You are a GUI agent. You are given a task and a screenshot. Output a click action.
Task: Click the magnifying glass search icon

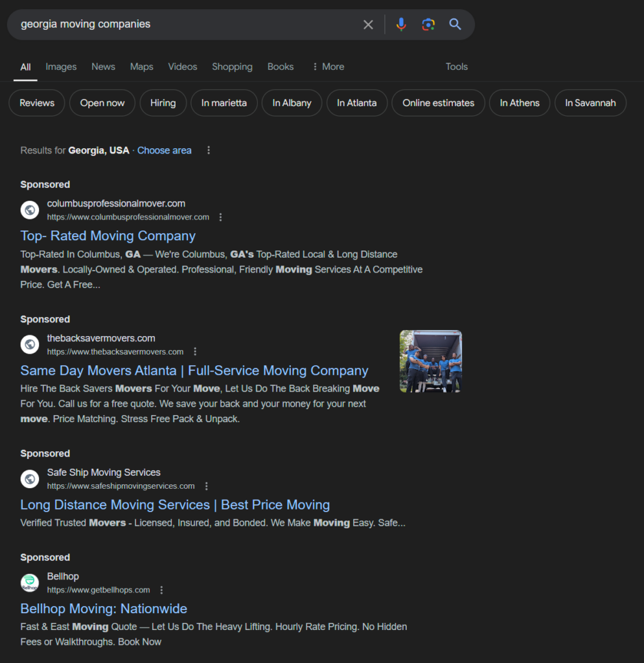click(x=455, y=25)
